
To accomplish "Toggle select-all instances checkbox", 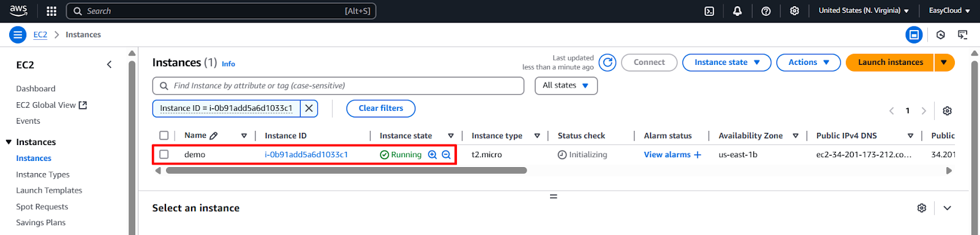I will click(x=164, y=135).
